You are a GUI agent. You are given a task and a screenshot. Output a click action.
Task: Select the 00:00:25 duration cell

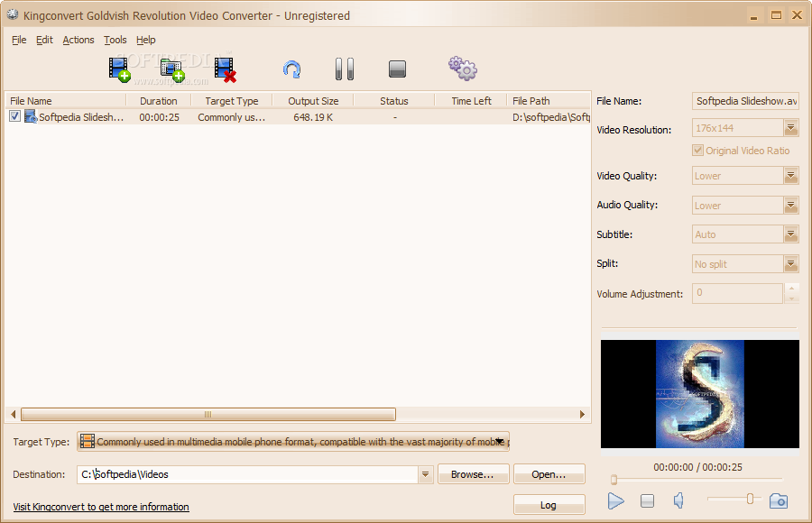click(x=159, y=117)
